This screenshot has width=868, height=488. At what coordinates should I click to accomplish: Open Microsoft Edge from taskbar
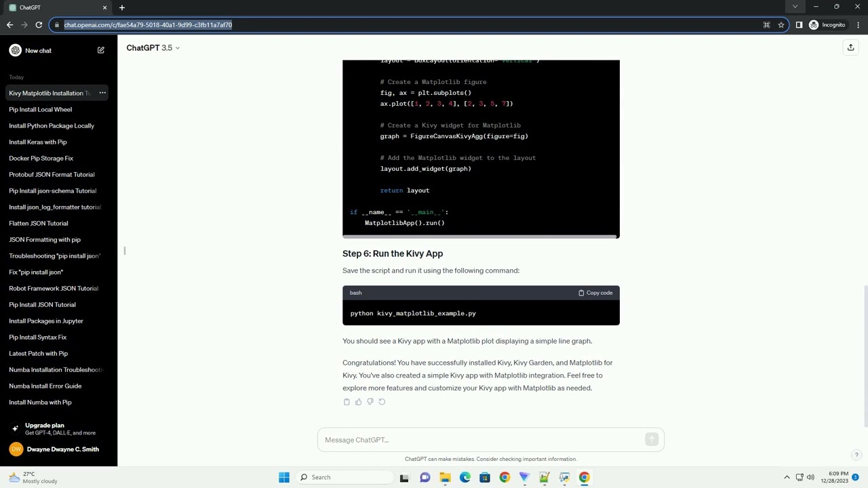coord(465,477)
